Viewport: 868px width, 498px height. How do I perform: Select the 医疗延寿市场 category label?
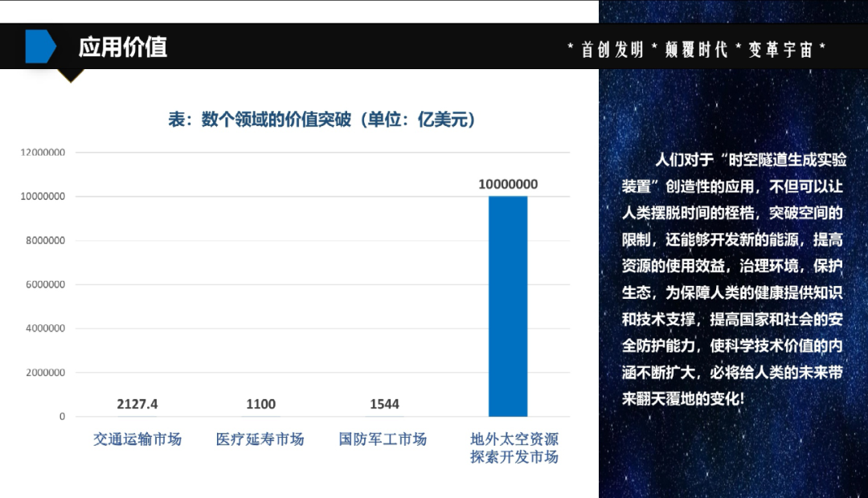[260, 439]
